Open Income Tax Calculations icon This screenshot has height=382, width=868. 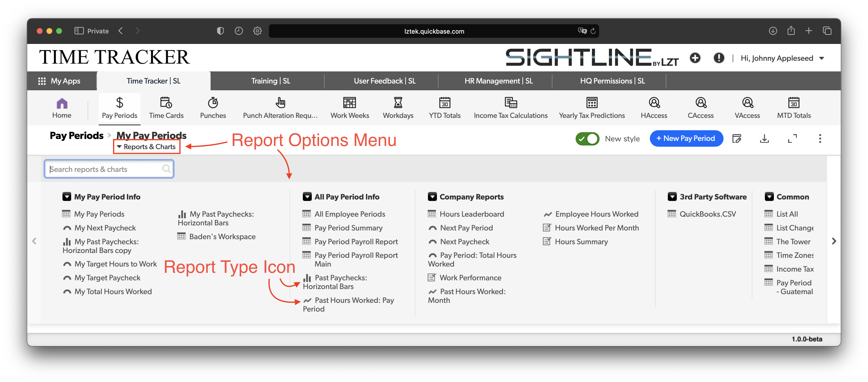point(510,102)
